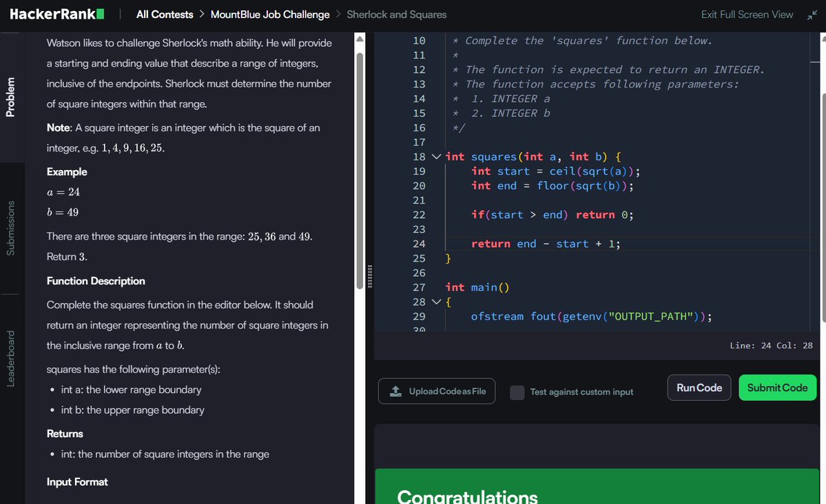
Task: Click the ofstream fout(getenv("OUTPUT_PATH")) line
Action: pos(592,317)
